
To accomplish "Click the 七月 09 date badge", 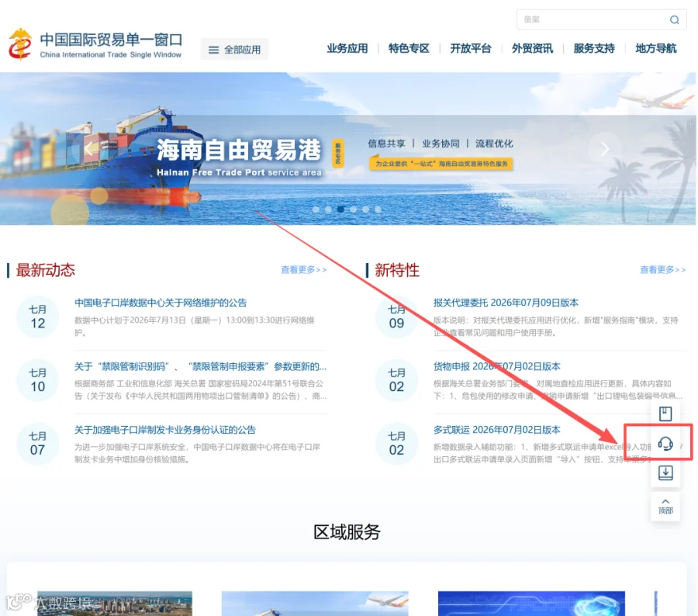I will [396, 317].
